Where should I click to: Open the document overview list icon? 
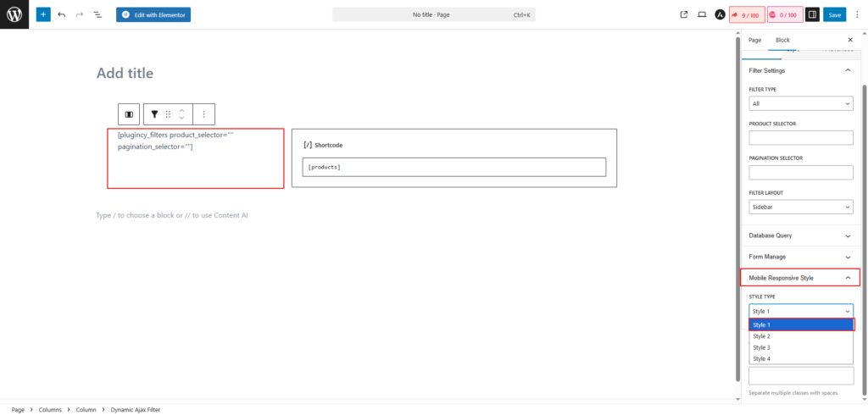(x=97, y=14)
